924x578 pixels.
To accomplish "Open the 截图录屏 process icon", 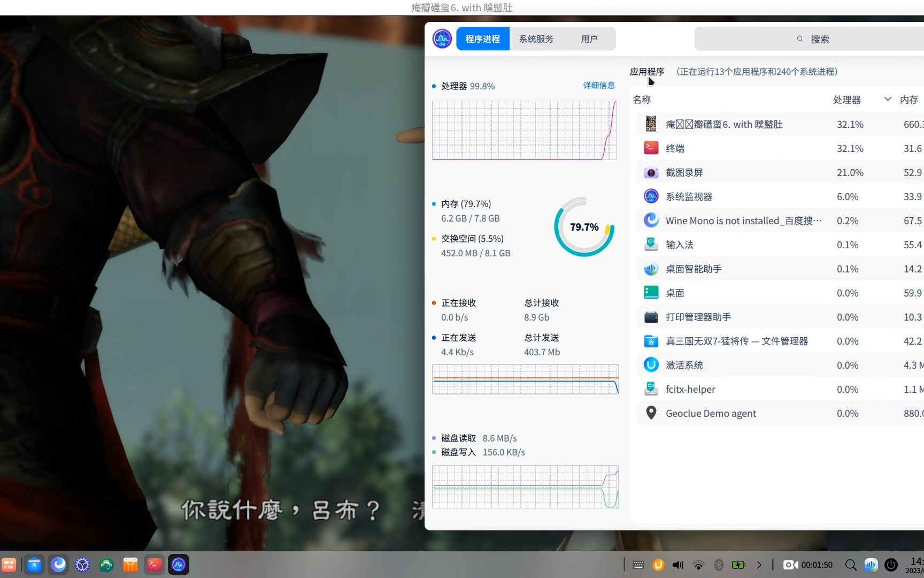I will (651, 172).
